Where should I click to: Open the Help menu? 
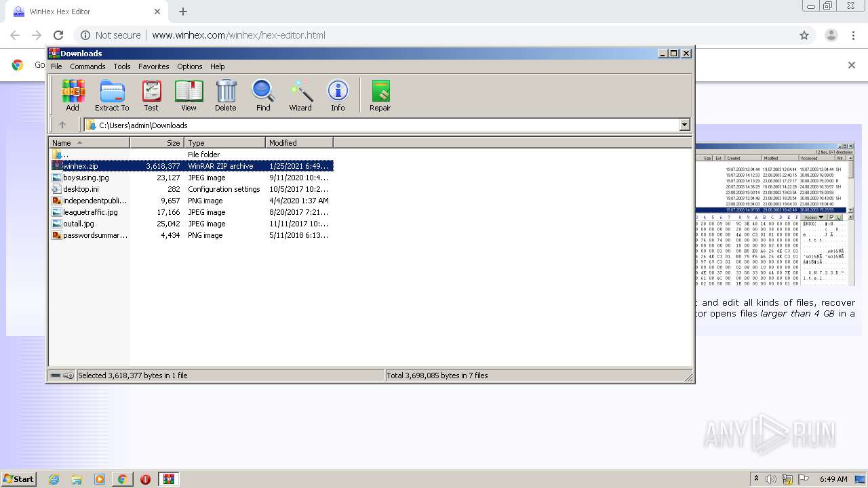tap(217, 66)
